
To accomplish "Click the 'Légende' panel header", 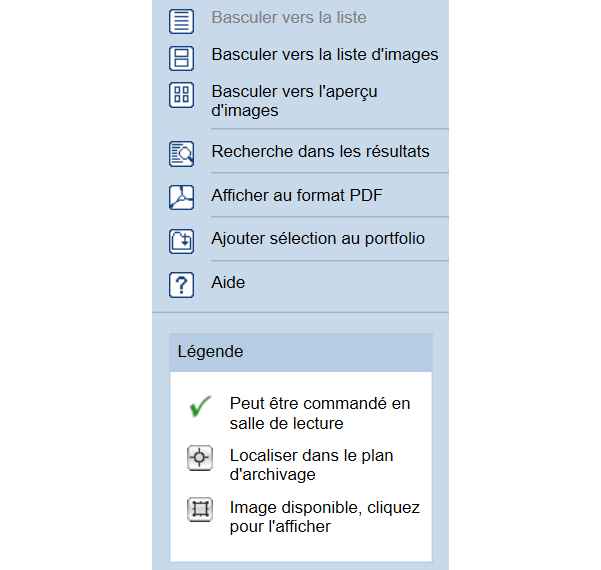I will [x=301, y=352].
